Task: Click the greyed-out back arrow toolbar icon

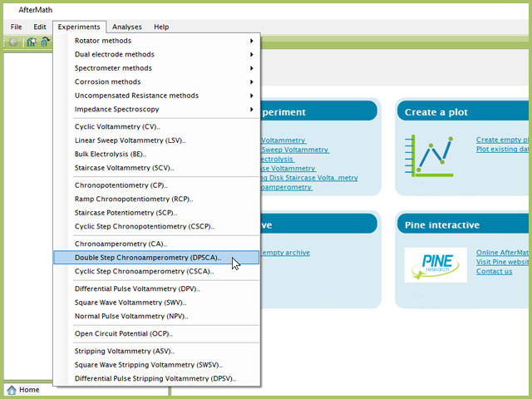Action: (13, 42)
